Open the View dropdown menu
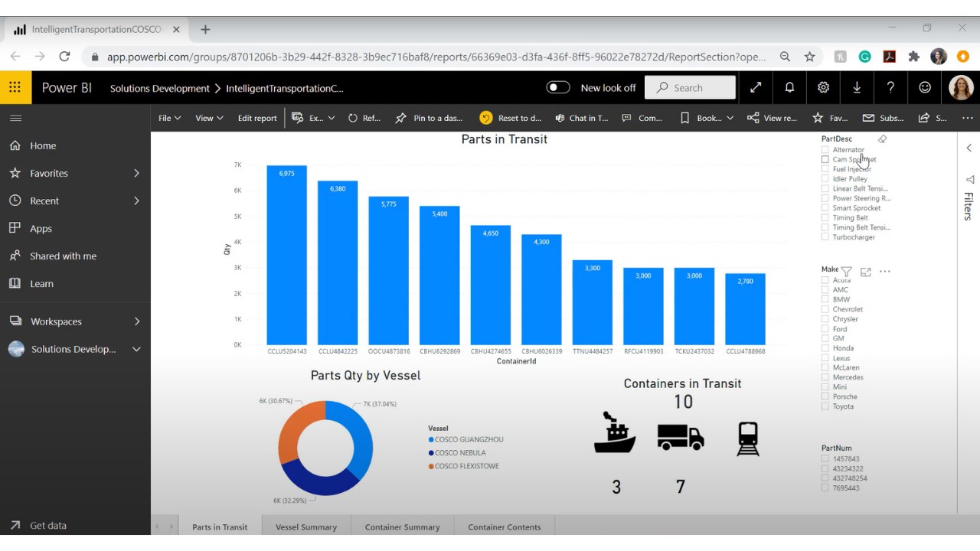This screenshot has width=980, height=551. point(209,118)
